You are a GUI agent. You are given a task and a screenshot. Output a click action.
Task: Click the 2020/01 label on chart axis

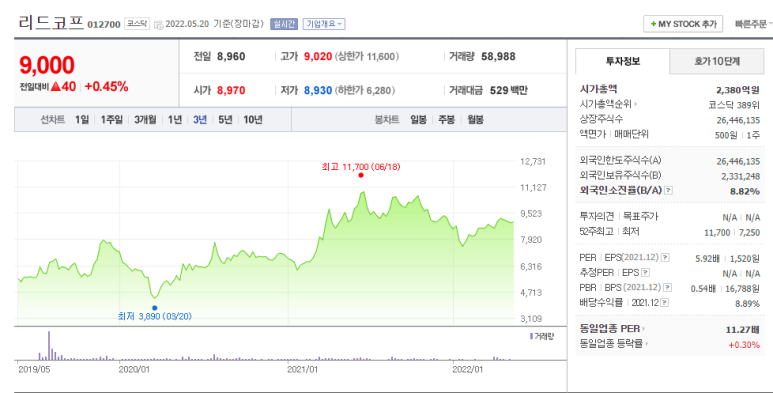coord(134,369)
